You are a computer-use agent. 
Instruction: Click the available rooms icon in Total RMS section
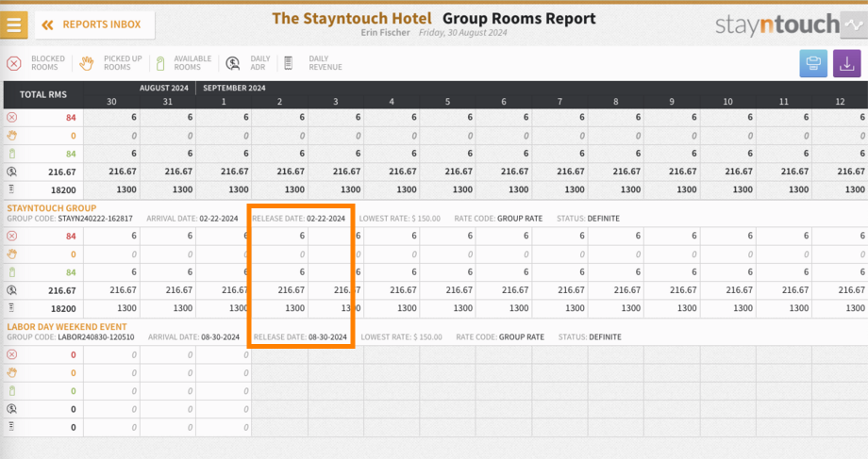(11, 154)
